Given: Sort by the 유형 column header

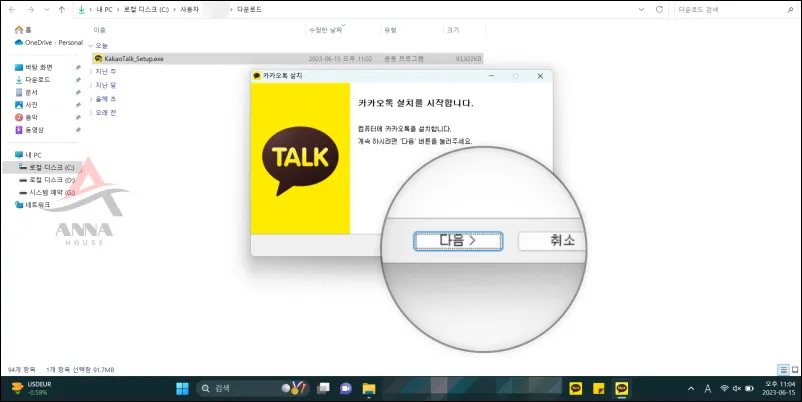Looking at the screenshot, I should pyautogui.click(x=390, y=30).
